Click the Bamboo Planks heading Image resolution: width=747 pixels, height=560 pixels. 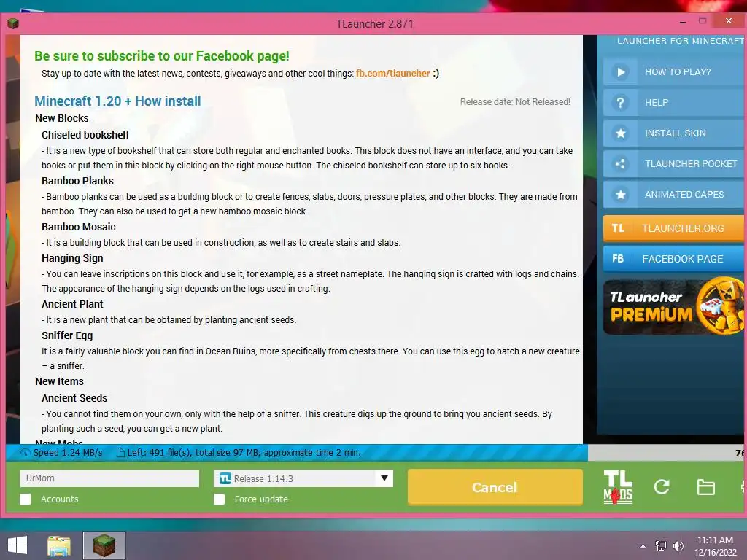(77, 181)
